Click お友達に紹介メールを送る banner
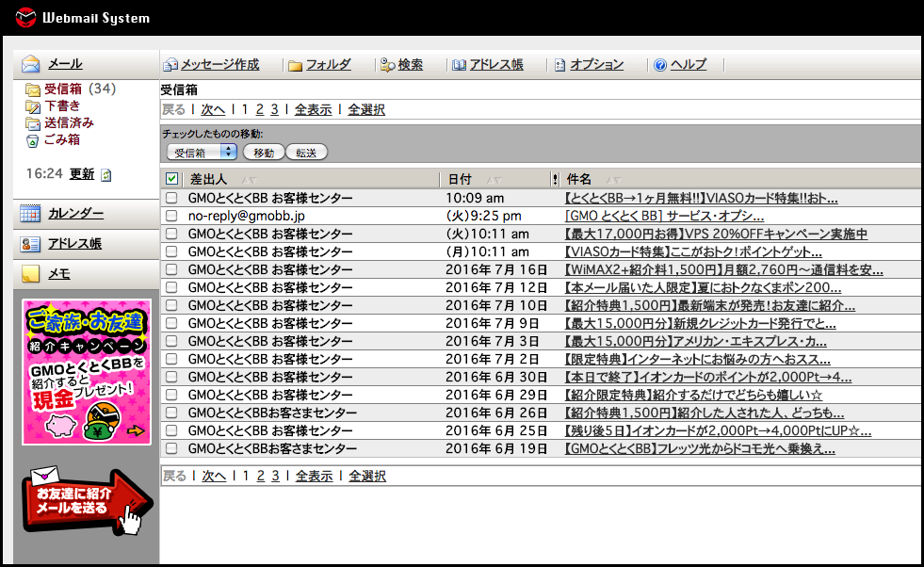The height and width of the screenshot is (567, 924). pyautogui.click(x=88, y=500)
